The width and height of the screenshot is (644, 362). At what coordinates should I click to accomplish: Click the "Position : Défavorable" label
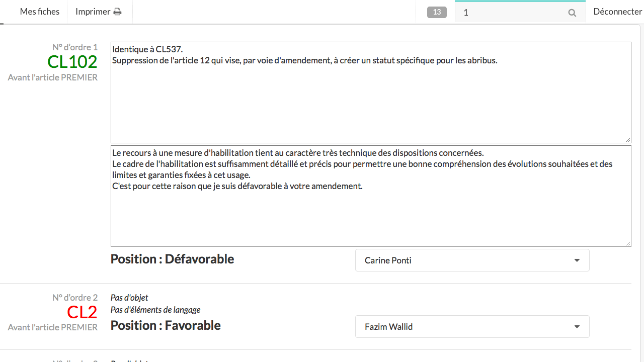[x=172, y=259]
